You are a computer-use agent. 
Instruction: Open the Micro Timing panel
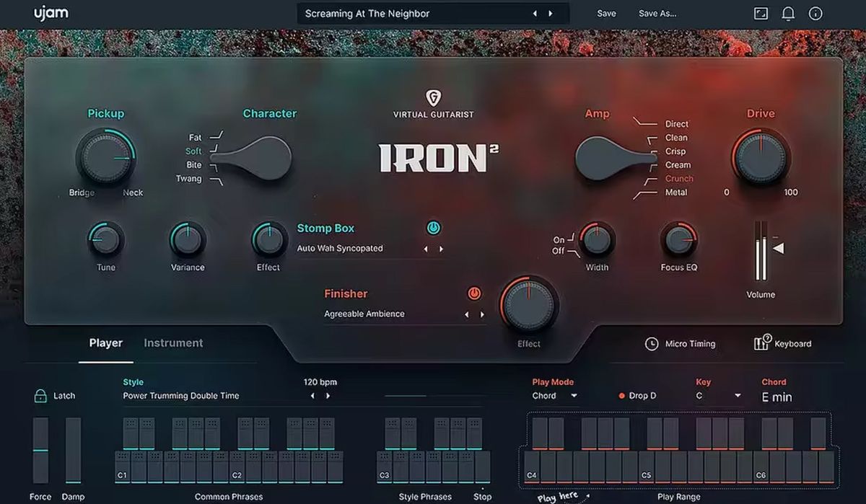pyautogui.click(x=679, y=344)
